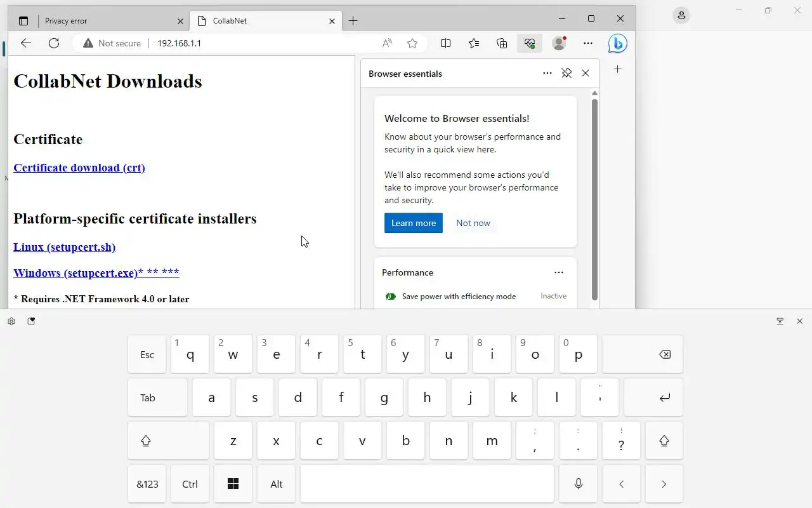The height and width of the screenshot is (508, 812).
Task: Open the browser profile menu
Action: (x=559, y=43)
